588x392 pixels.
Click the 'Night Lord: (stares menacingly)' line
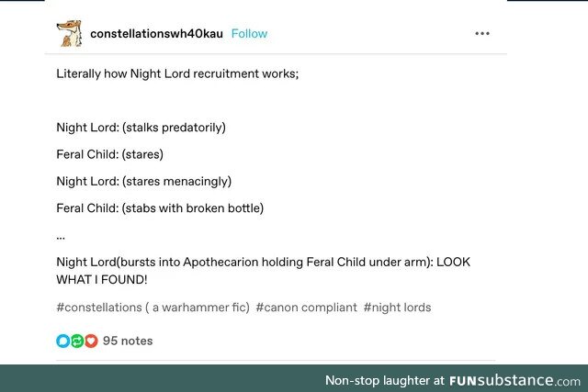tap(144, 182)
